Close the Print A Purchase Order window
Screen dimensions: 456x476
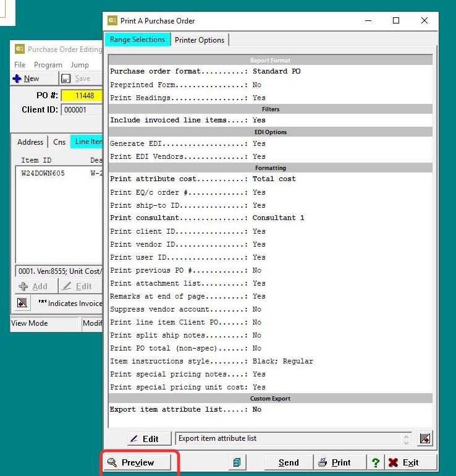pyautogui.click(x=424, y=20)
